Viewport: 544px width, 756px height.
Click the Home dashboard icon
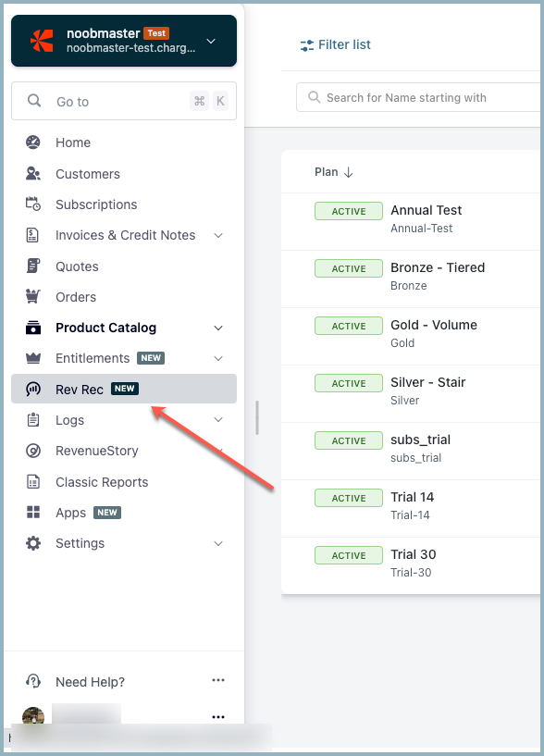click(x=32, y=143)
